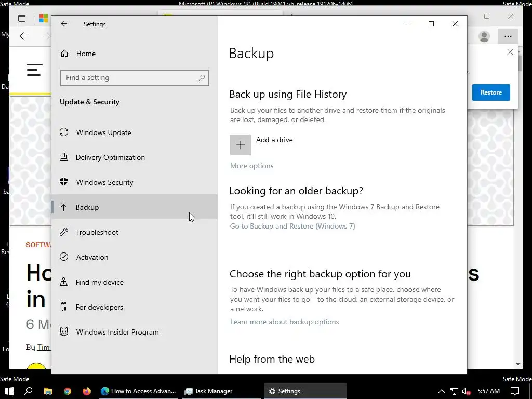
Task: Click the browser page scrollbar down arrow
Action: [x=518, y=364]
